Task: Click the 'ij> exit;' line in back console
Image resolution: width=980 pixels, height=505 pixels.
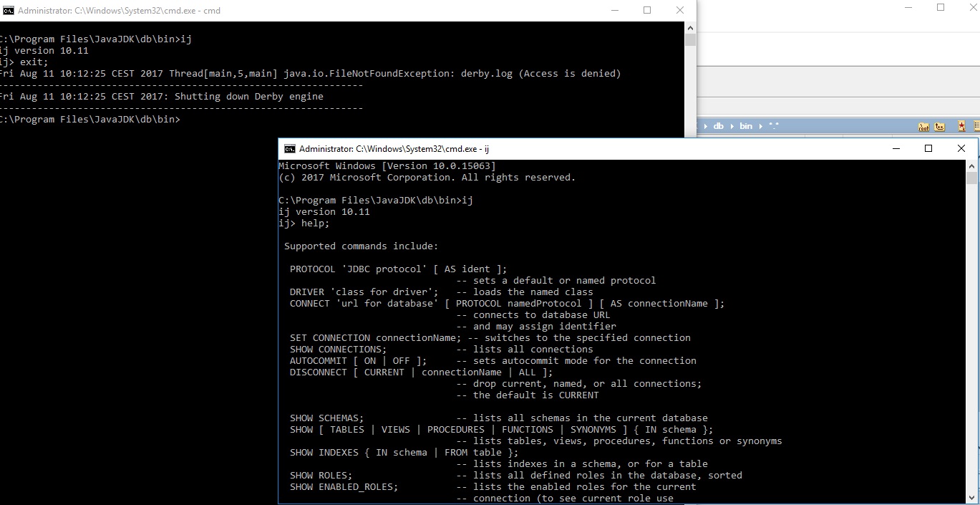Action: click(x=24, y=62)
